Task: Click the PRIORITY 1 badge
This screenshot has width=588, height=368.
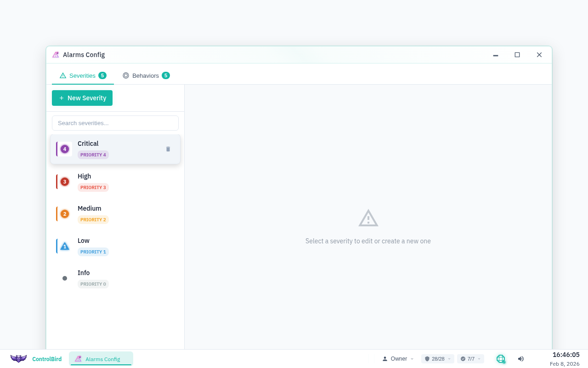Action: 93,252
